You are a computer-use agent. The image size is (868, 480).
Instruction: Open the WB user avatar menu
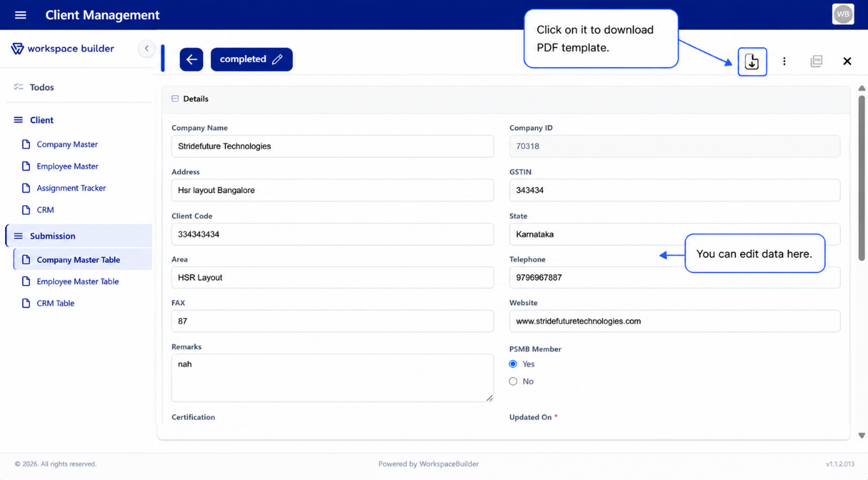pos(843,14)
